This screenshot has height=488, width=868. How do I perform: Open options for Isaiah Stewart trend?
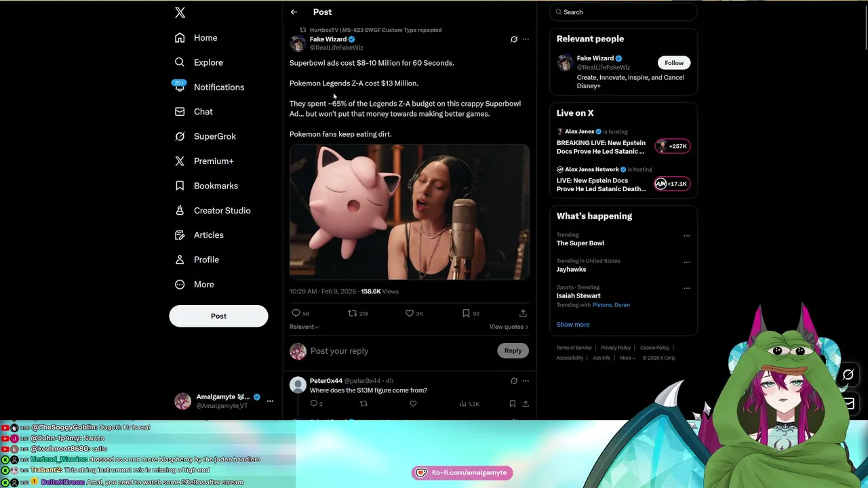pos(687,289)
